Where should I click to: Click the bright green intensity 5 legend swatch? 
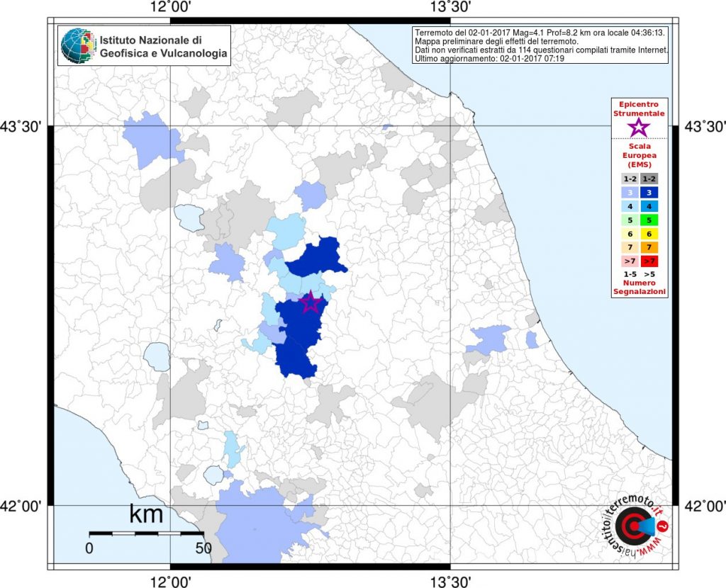(650, 220)
